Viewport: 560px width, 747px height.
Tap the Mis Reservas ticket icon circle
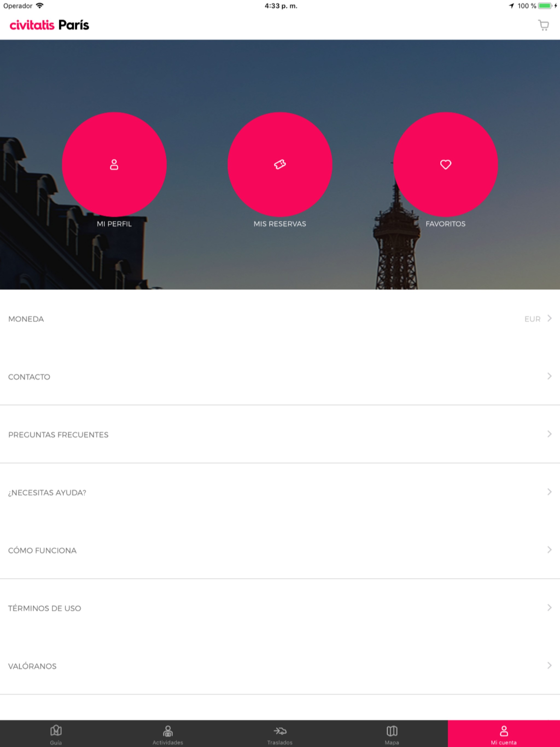pos(280,164)
